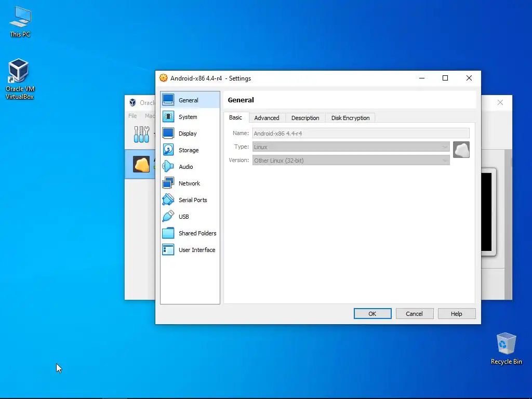The width and height of the screenshot is (532, 399).
Task: Click the Help button
Action: [x=457, y=313]
